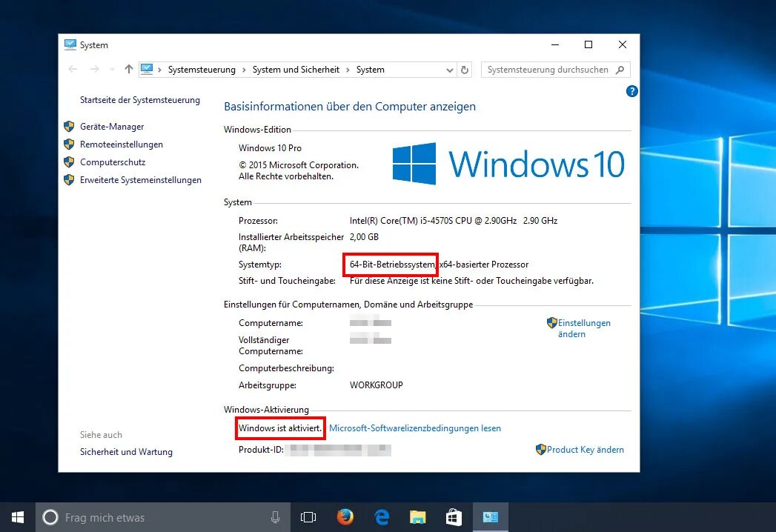Screen dimensions: 776x532
Task: Open recent locations dropdown arrow
Action: coord(112,70)
